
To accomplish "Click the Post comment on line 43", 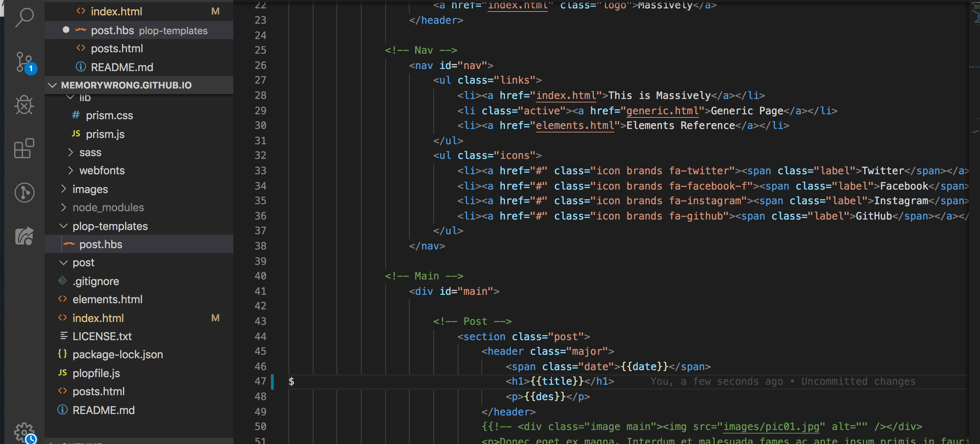I will click(x=472, y=321).
